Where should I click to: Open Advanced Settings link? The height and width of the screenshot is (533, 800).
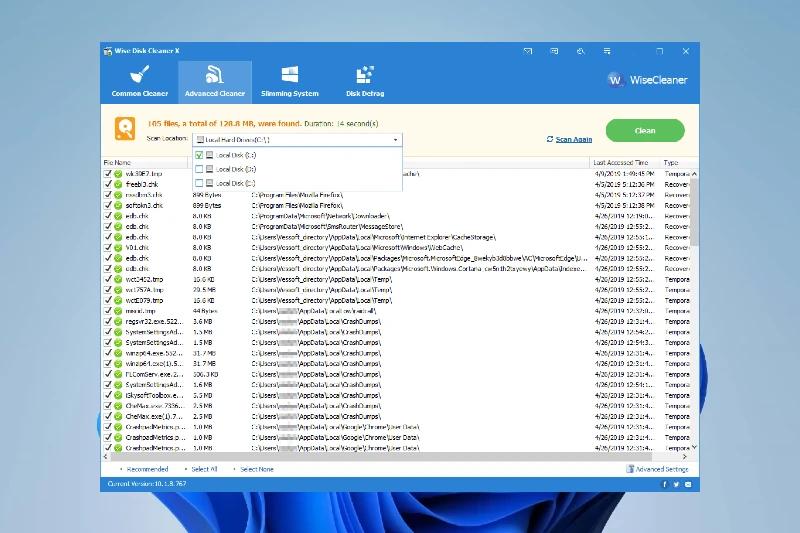662,469
